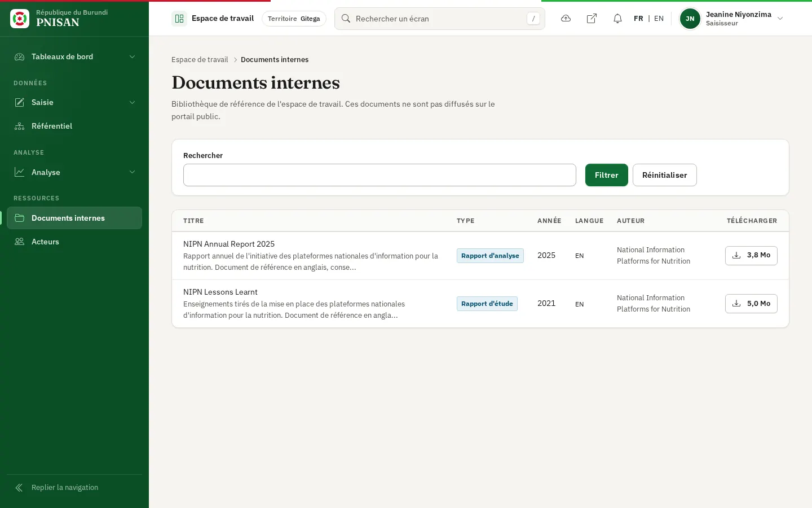Click the Filtrer button
Viewport: 812px width, 508px height.
pos(607,175)
